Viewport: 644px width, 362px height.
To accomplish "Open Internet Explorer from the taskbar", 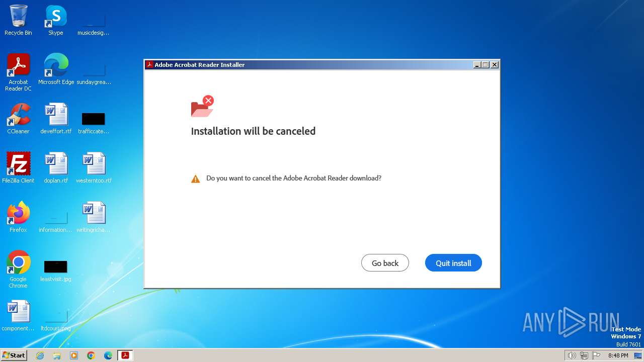I will pyautogui.click(x=40, y=355).
